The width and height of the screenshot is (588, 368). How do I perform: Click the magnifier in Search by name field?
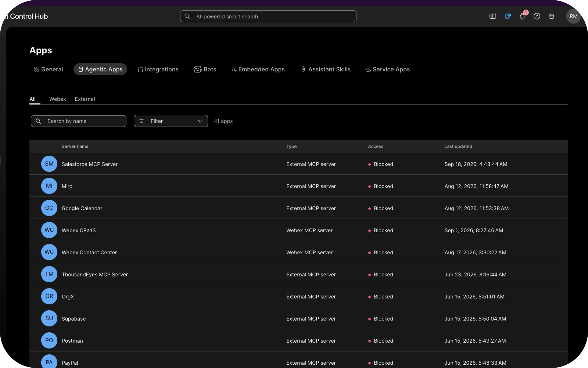[x=38, y=121]
